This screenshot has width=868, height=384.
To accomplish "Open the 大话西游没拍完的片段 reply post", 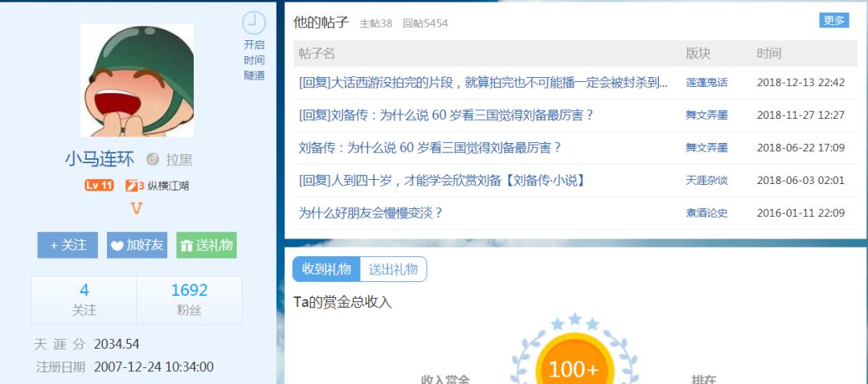I will pos(483,82).
